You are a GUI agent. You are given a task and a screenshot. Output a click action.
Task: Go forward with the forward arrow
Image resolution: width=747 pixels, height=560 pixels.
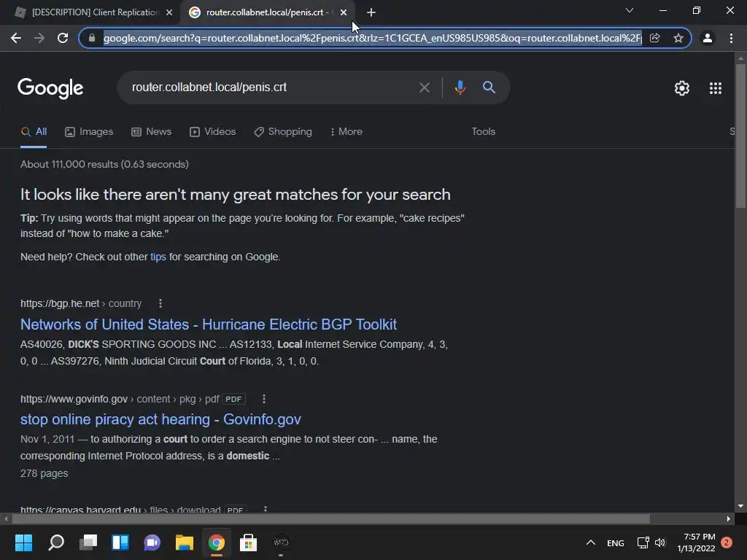39,38
